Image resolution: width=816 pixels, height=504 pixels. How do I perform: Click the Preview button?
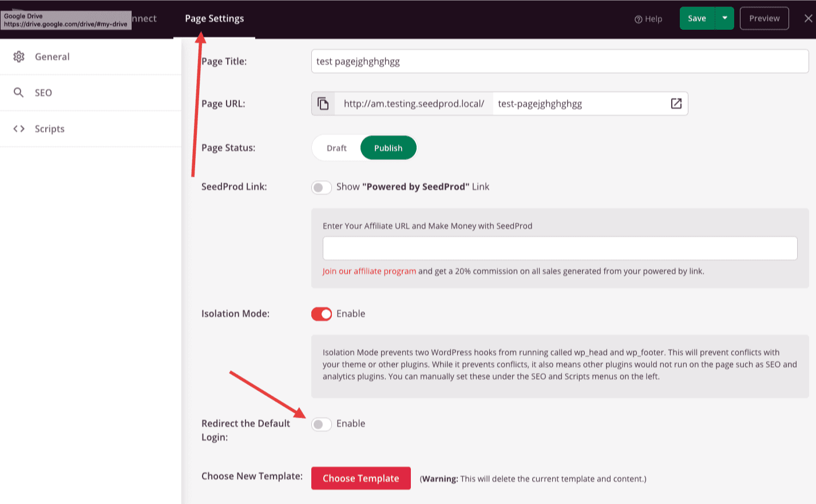(x=764, y=18)
